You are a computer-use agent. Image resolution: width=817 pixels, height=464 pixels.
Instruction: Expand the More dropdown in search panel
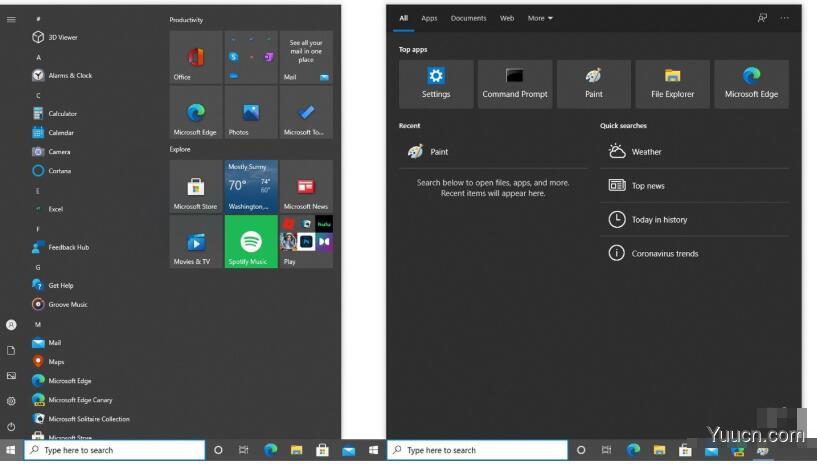(x=540, y=18)
